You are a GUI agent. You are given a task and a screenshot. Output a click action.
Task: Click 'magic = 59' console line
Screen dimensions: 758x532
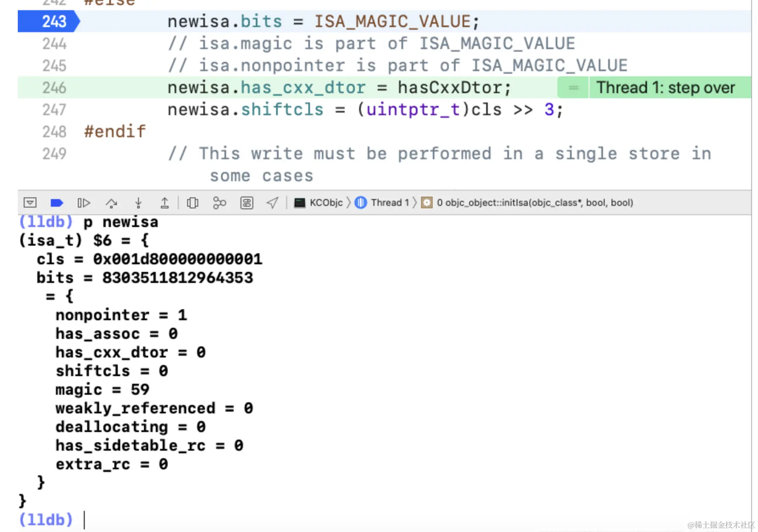pyautogui.click(x=102, y=390)
